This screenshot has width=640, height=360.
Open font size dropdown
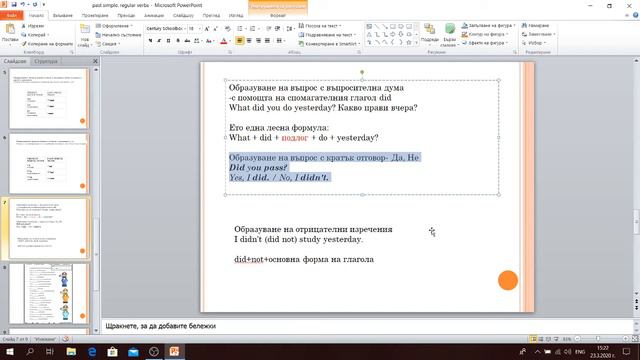pos(200,29)
